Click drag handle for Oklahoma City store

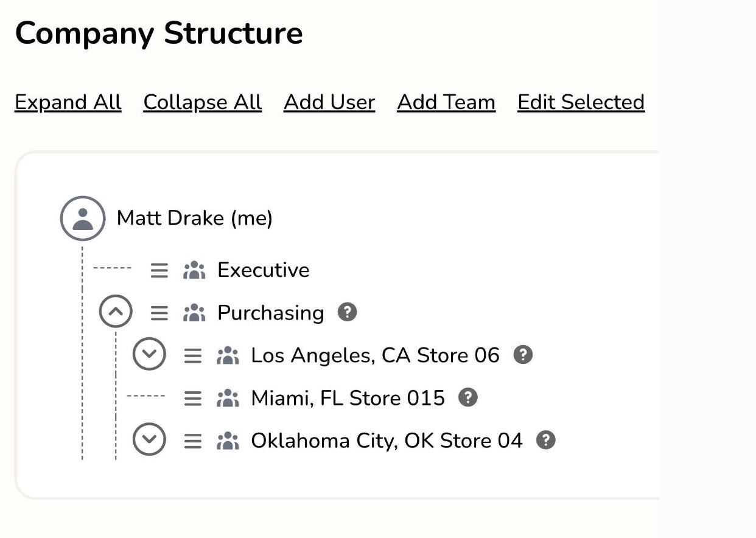(193, 441)
